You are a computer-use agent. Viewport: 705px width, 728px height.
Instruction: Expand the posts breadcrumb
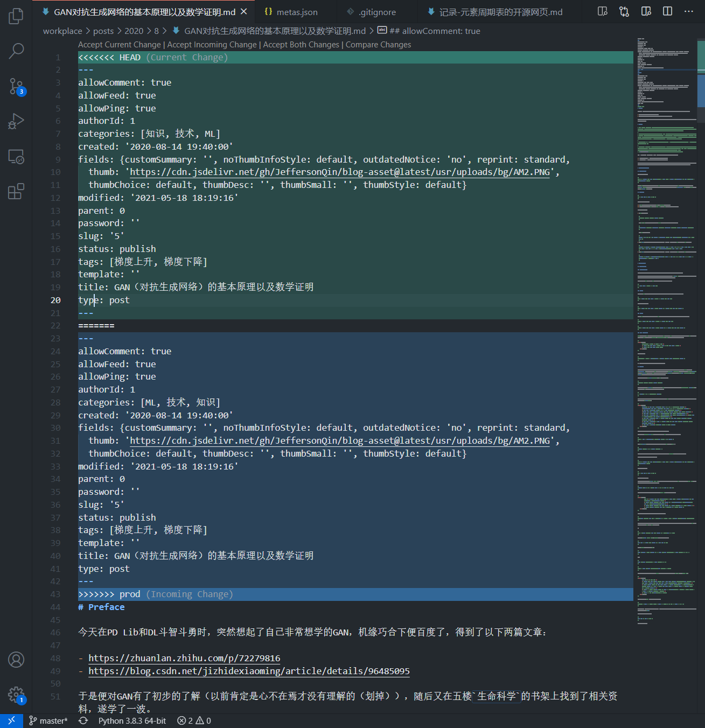coord(103,31)
